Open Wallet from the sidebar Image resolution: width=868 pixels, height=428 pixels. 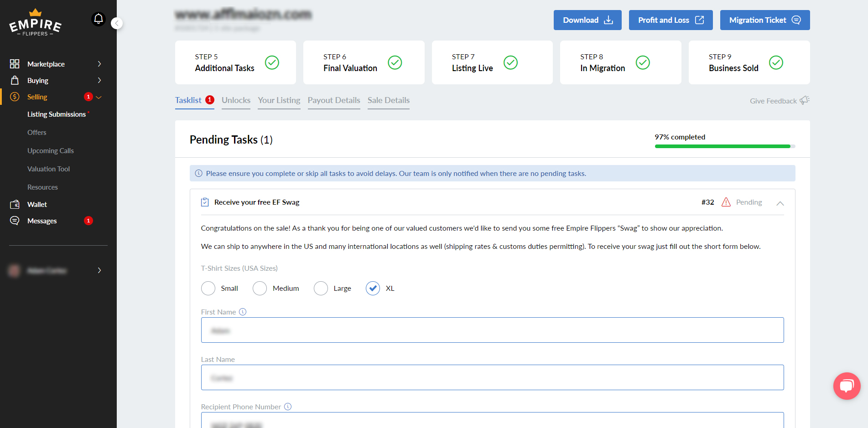tap(37, 205)
